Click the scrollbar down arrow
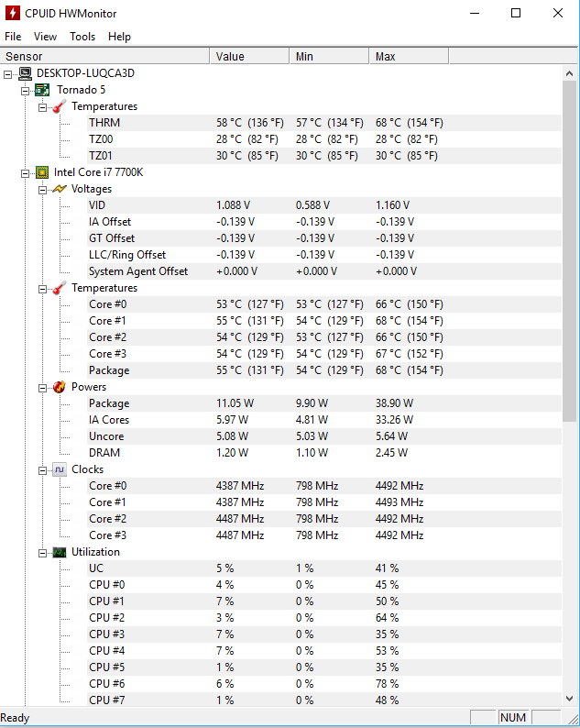580x728 pixels. [x=569, y=699]
